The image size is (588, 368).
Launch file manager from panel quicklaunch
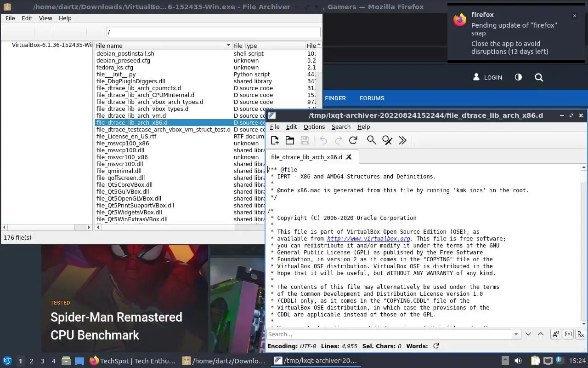pyautogui.click(x=66, y=361)
